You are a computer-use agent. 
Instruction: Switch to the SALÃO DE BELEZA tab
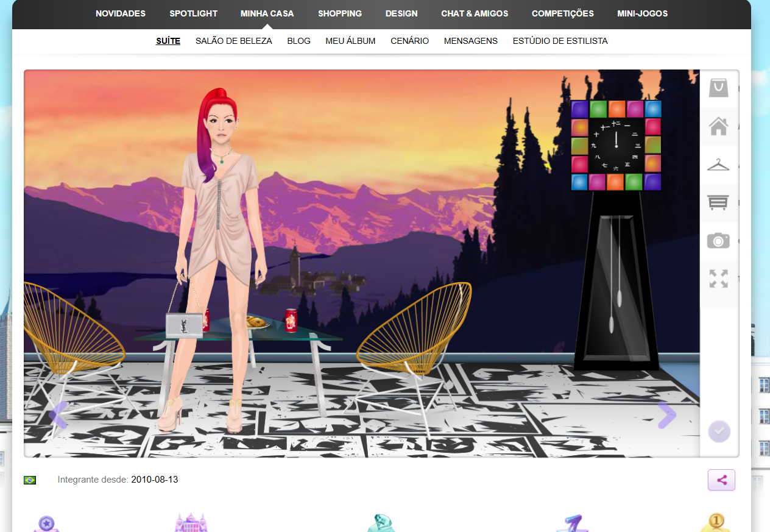pos(233,41)
